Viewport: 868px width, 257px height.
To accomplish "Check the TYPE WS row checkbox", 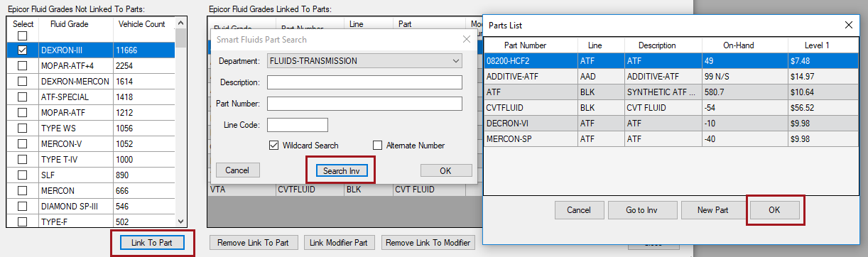I will (x=22, y=128).
